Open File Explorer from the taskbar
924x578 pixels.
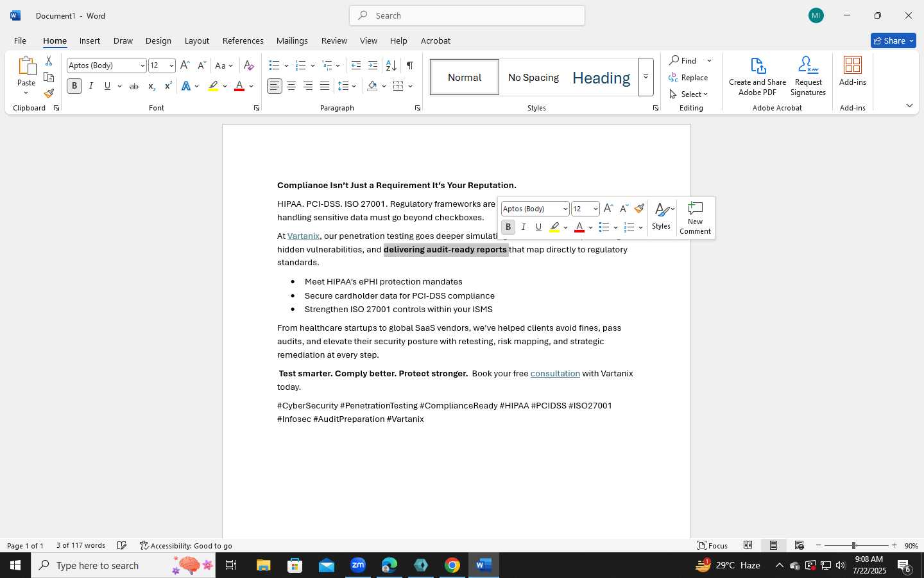pyautogui.click(x=264, y=565)
